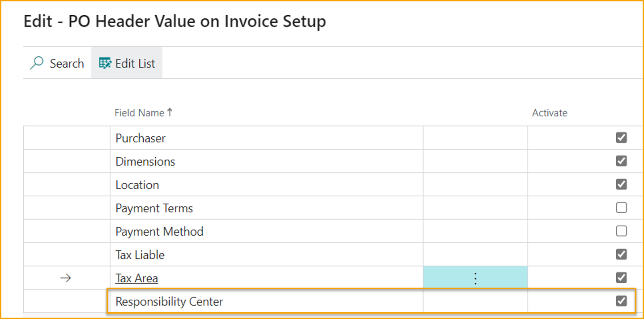Click the Field Name column header to re-sort

(139, 112)
